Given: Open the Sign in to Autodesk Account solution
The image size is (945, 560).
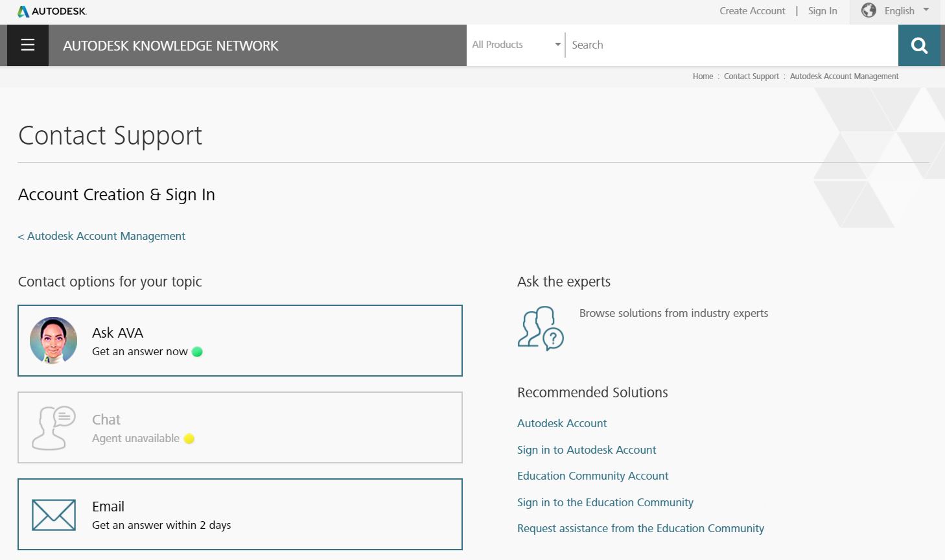Looking at the screenshot, I should [587, 450].
